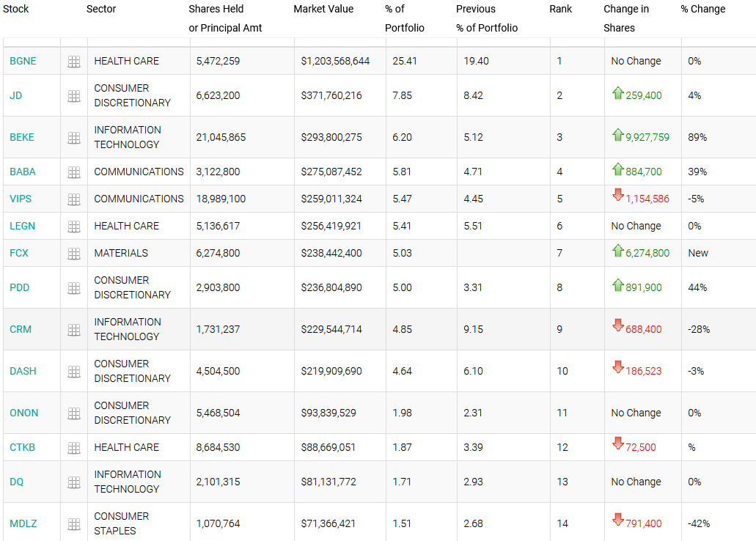Click the red down arrow in VIPS row
The image size is (756, 541).
click(618, 195)
